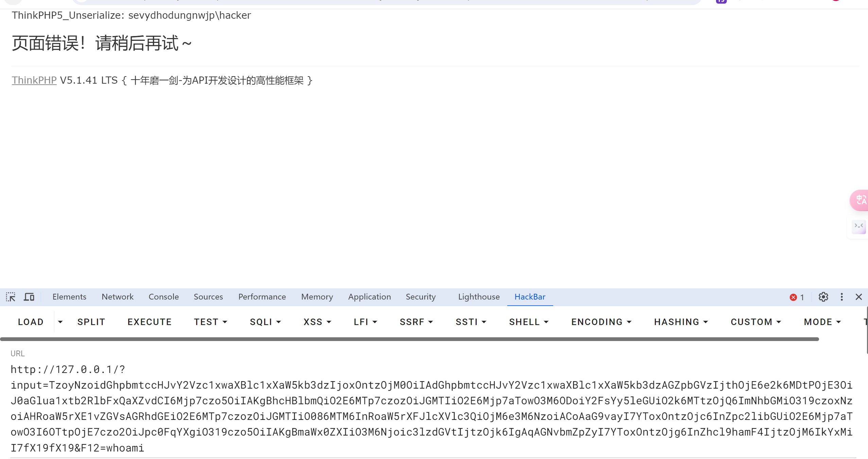
Task: Click the red error count indicator
Action: [x=797, y=297]
